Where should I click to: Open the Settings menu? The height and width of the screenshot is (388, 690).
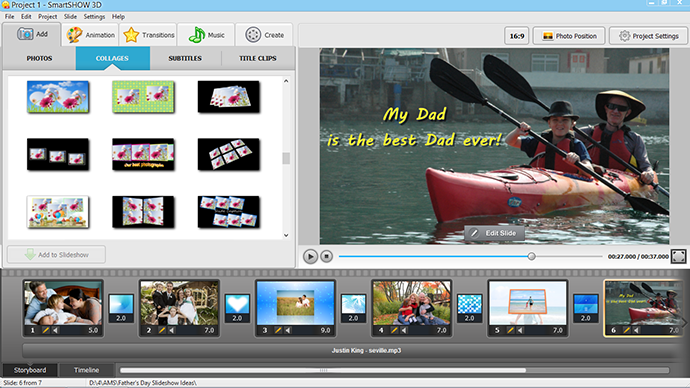pos(94,17)
